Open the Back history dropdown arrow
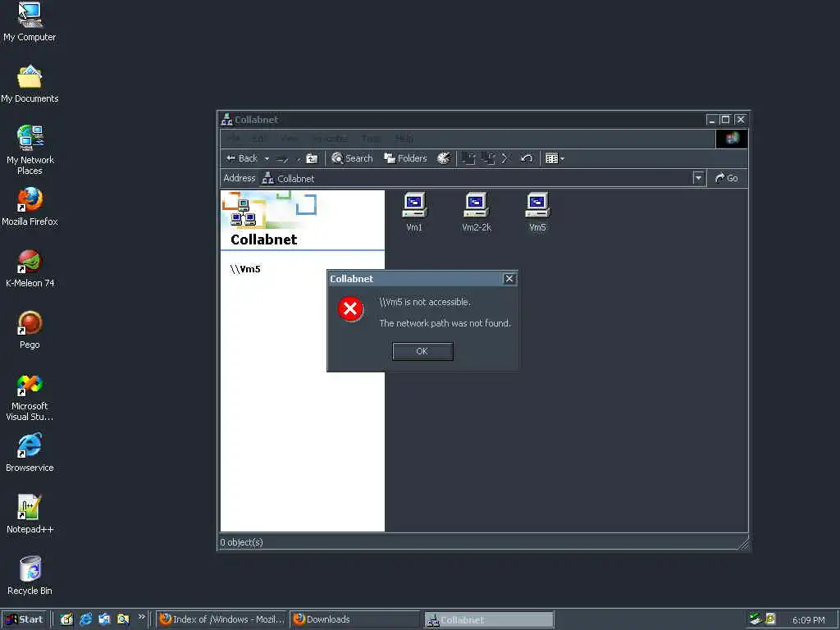Viewport: 840px width, 630px height. [267, 158]
